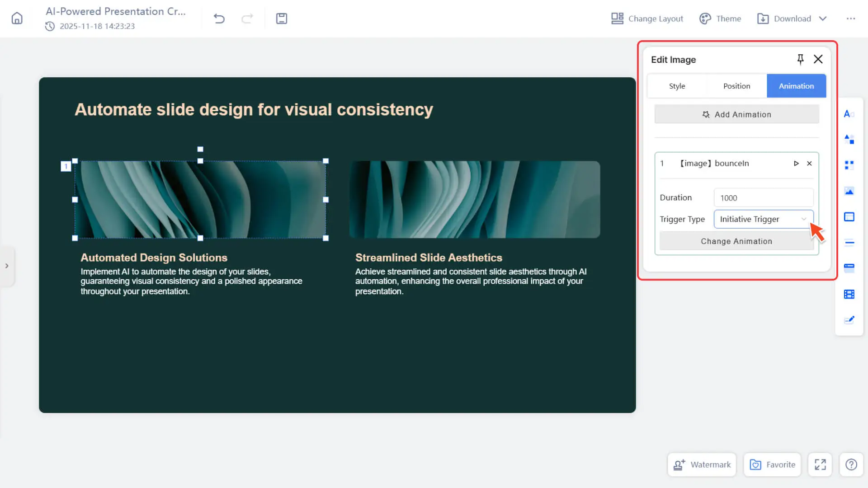Screen dimensions: 868x488
Task: Open the card layout tool in sidebar
Action: [849, 268]
